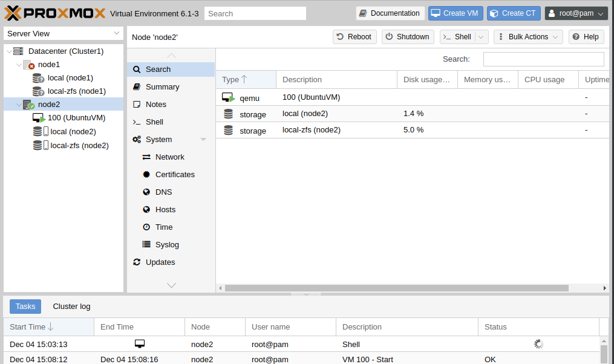614x364 pixels.
Task: Click the local (node1) storage icon
Action: (38, 78)
